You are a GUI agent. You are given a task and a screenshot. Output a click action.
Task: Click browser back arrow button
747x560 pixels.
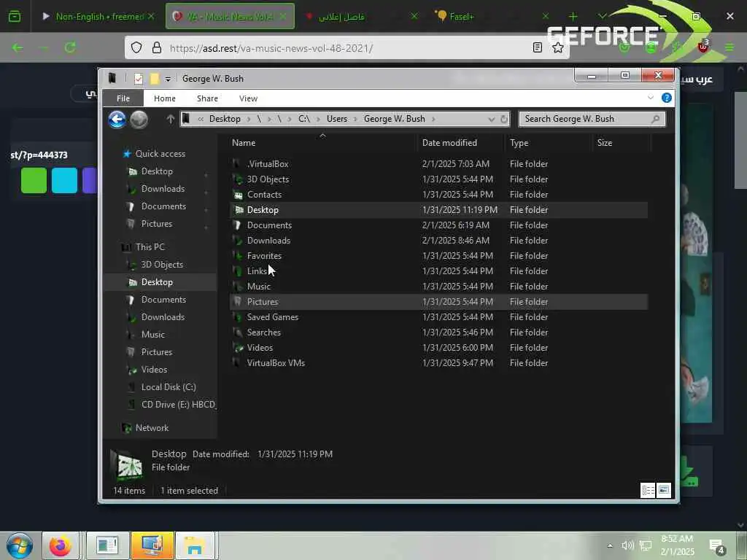[18, 47]
